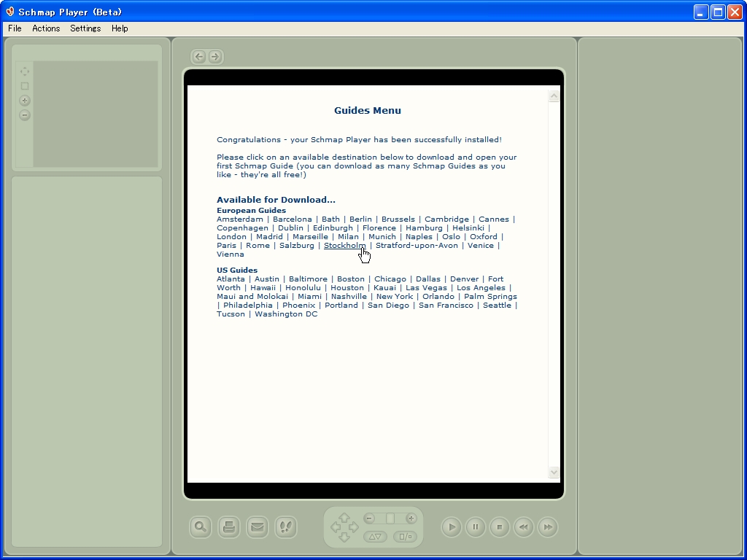Open the San Francisco guide
Image resolution: width=747 pixels, height=560 pixels.
[x=446, y=306]
